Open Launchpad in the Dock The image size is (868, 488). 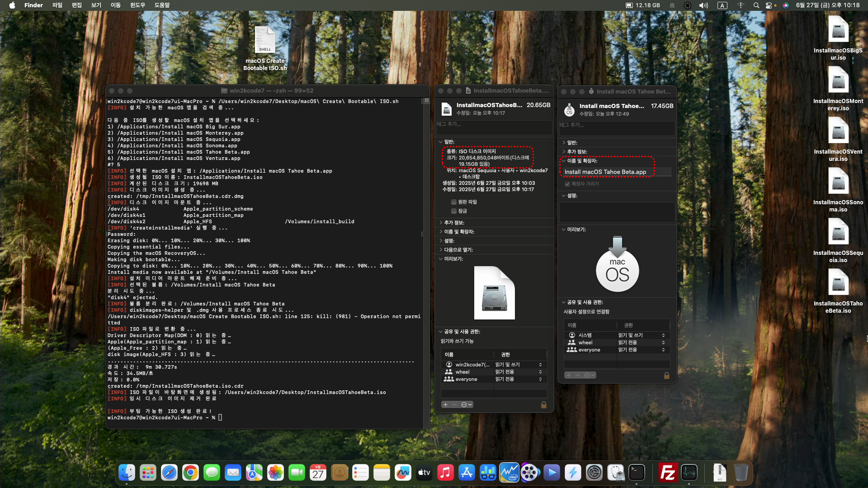tap(148, 473)
